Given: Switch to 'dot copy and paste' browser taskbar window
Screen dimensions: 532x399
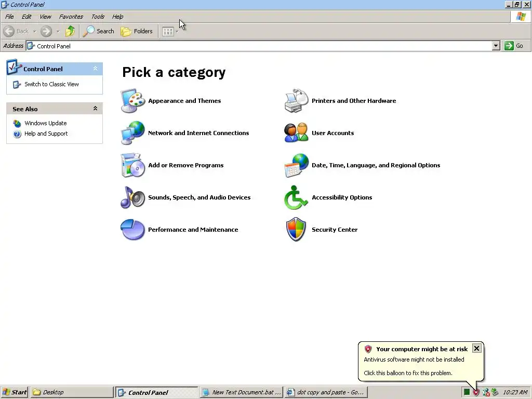Looking at the screenshot, I should click(326, 392).
